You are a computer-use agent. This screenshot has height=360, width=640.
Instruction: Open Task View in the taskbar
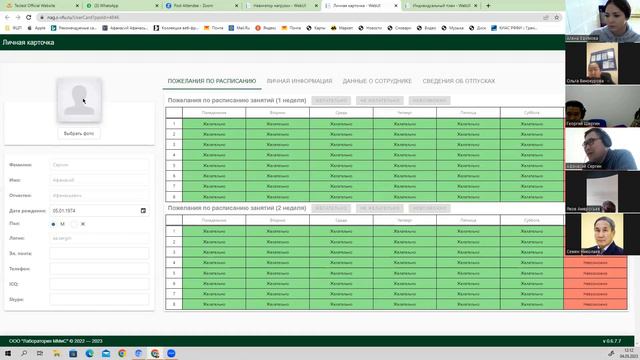tap(40, 353)
